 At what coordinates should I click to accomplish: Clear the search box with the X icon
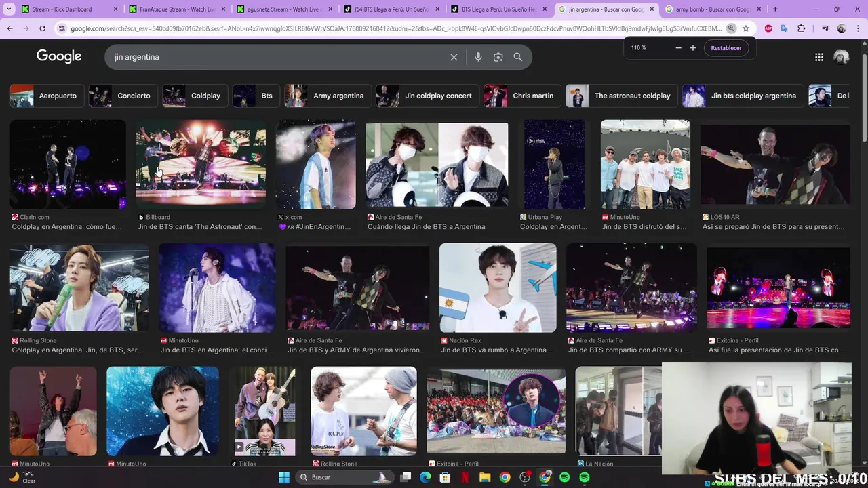(x=454, y=57)
